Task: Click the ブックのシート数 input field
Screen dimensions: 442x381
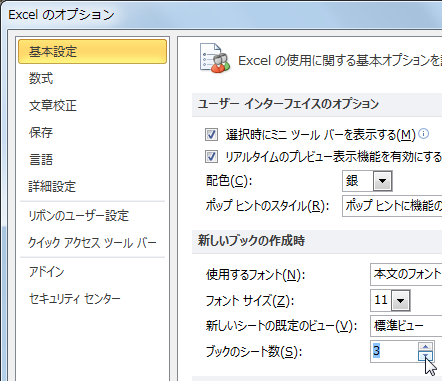Action: pyautogui.click(x=394, y=351)
